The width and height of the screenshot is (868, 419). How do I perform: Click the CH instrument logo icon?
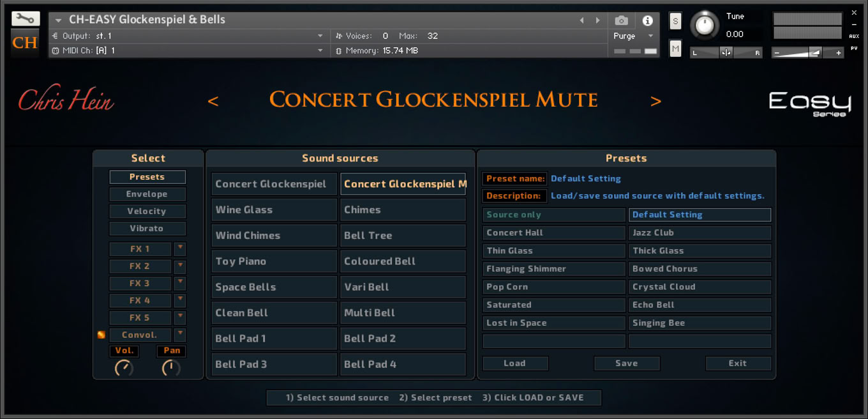coord(25,43)
